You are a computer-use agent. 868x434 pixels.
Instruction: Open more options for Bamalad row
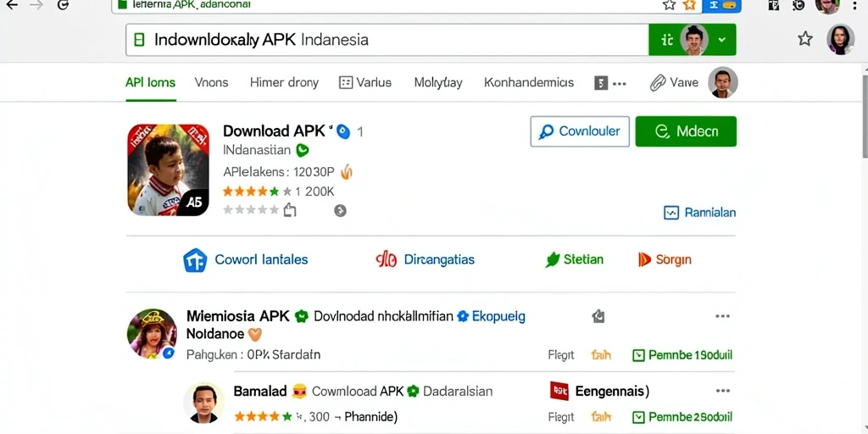[722, 391]
